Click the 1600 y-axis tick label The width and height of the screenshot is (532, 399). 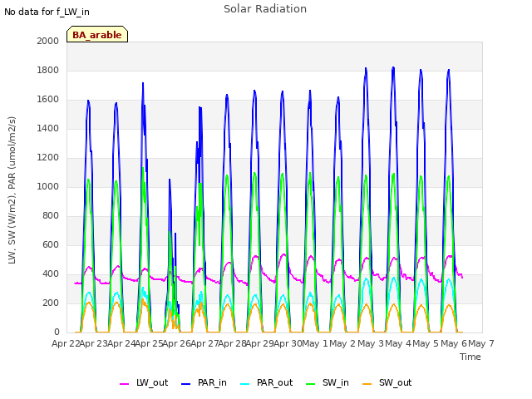click(x=48, y=100)
